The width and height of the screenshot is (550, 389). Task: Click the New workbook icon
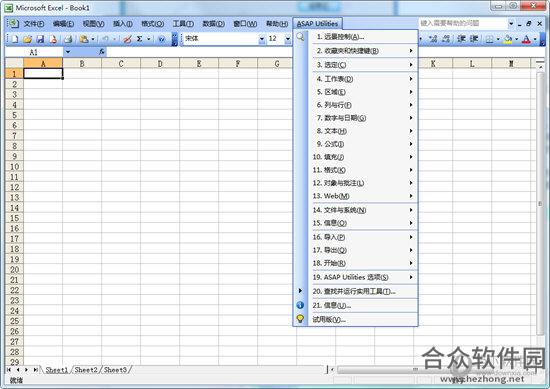coord(14,39)
